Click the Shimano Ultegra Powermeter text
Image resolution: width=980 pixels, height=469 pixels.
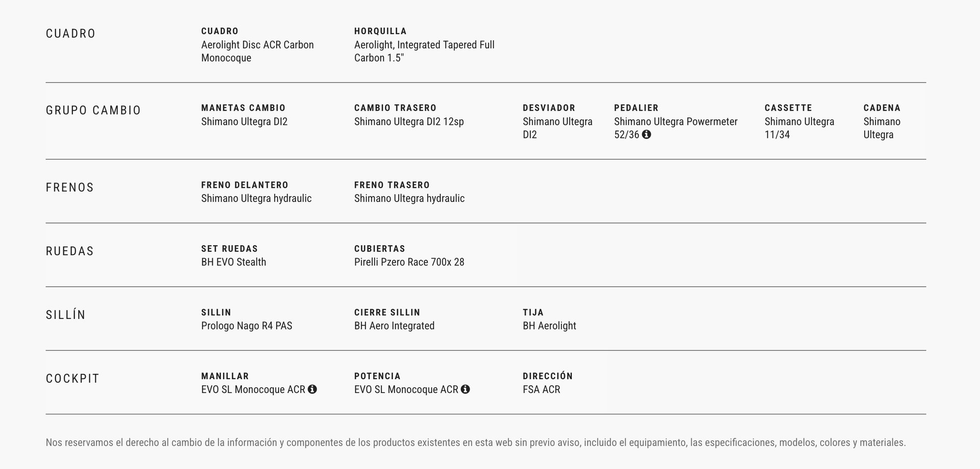(675, 122)
